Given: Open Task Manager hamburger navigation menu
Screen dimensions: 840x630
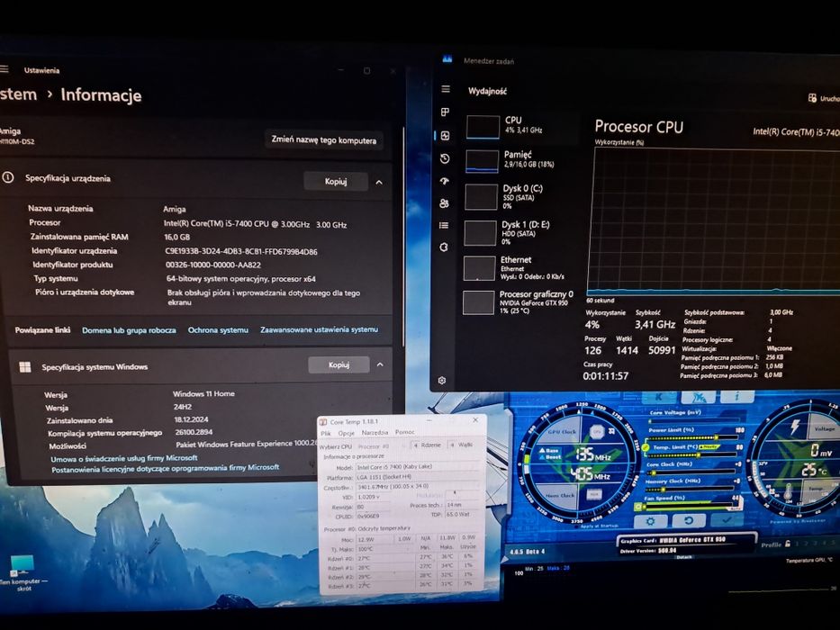Looking at the screenshot, I should [x=445, y=89].
